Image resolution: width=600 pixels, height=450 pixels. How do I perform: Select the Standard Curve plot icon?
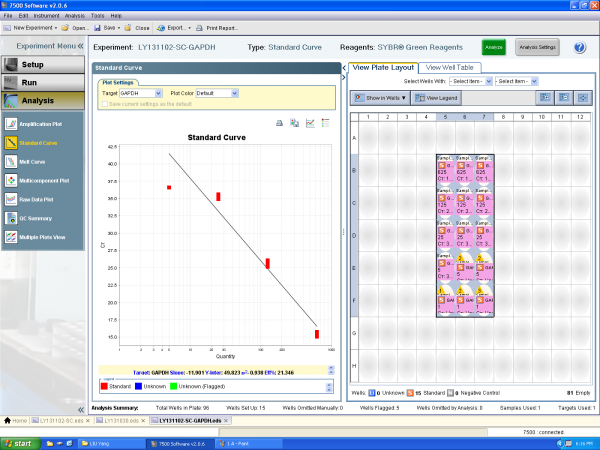point(11,143)
